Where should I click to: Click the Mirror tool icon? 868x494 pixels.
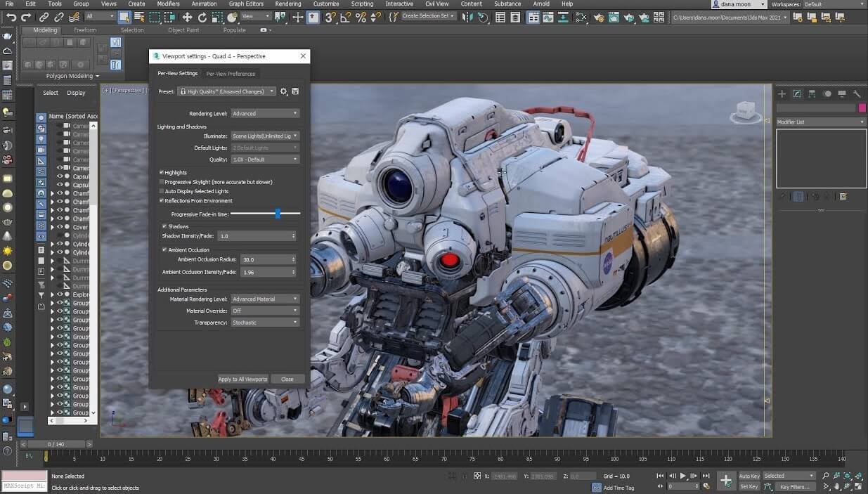467,17
